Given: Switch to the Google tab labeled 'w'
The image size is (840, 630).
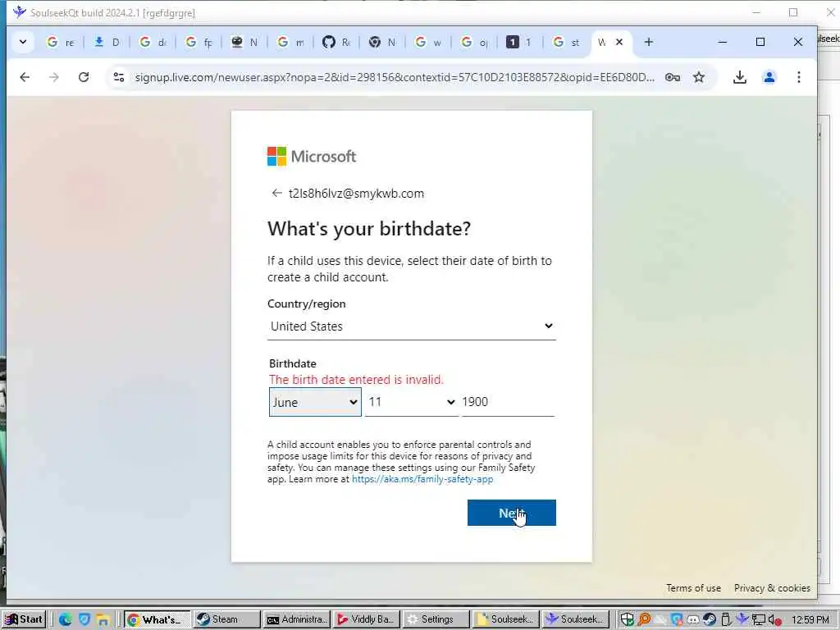Looking at the screenshot, I should click(x=427, y=42).
